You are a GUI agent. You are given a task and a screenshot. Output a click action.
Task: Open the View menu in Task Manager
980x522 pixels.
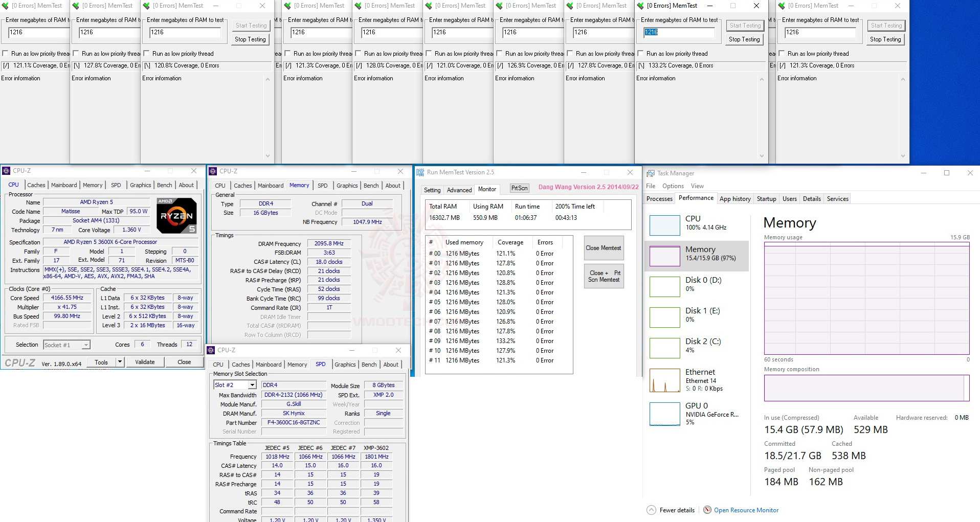(697, 186)
